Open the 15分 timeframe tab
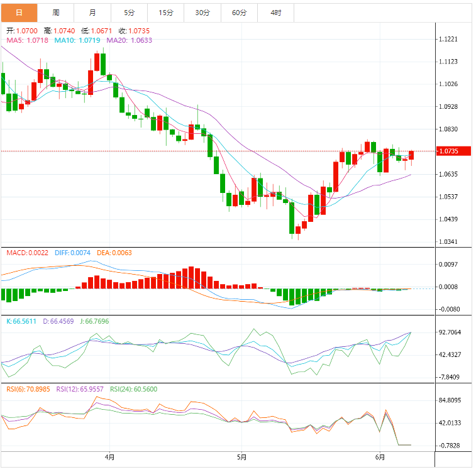 click(x=166, y=13)
